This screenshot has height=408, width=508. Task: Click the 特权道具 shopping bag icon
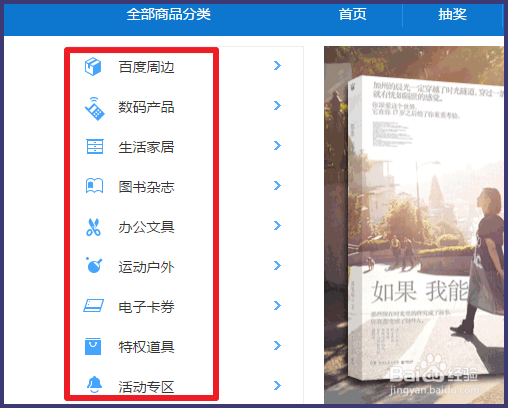[93, 347]
